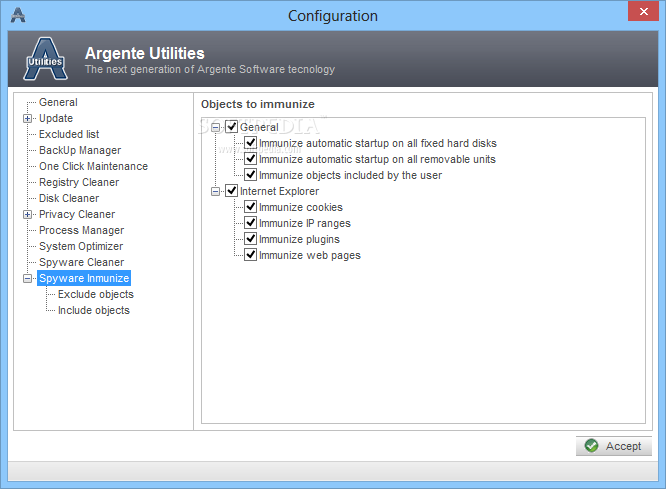The image size is (666, 489).
Task: Click the Objects to immunize heading
Action: 258,104
